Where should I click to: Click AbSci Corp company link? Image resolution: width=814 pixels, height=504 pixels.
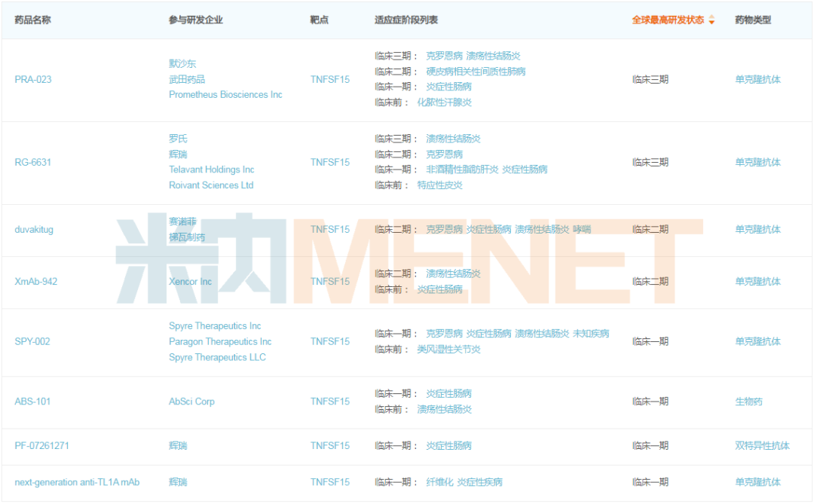[x=191, y=402]
